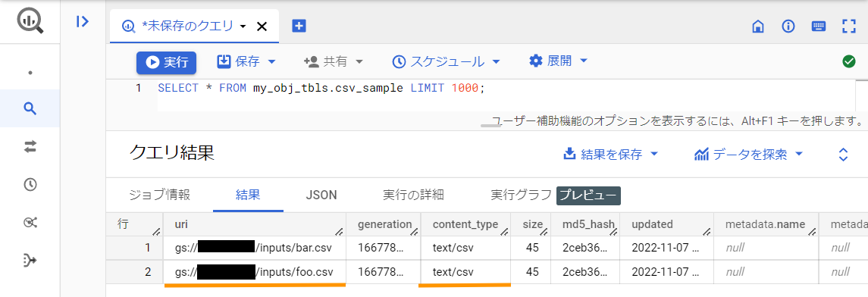Viewport: 868px width, 297px height.
Task: Click into the SQL query editor line
Action: pyautogui.click(x=504, y=88)
